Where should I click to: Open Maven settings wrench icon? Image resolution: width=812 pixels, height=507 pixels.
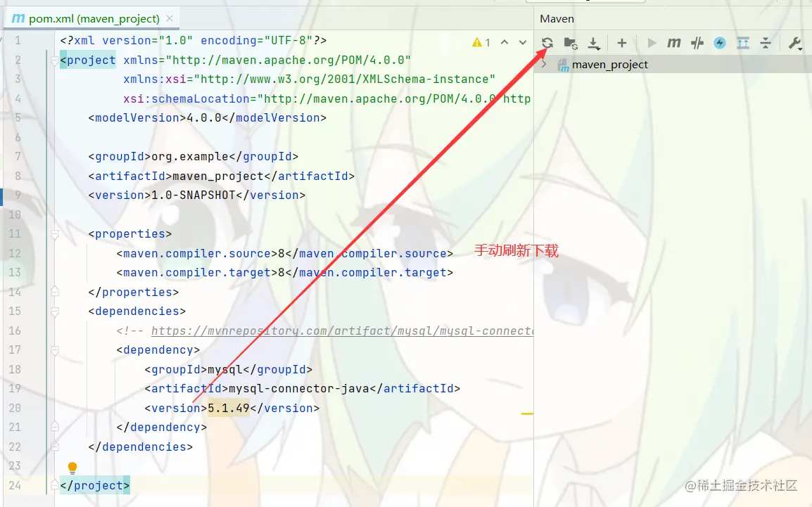(x=795, y=43)
